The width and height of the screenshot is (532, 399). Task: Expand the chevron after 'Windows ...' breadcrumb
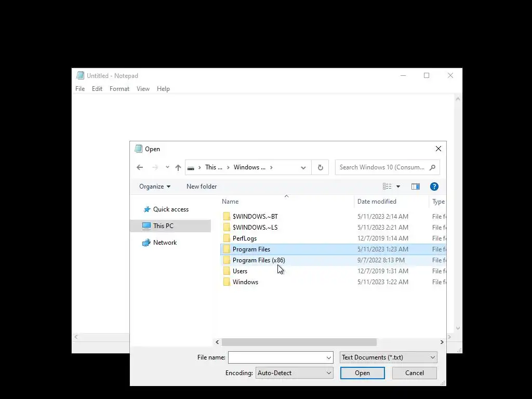pos(271,167)
